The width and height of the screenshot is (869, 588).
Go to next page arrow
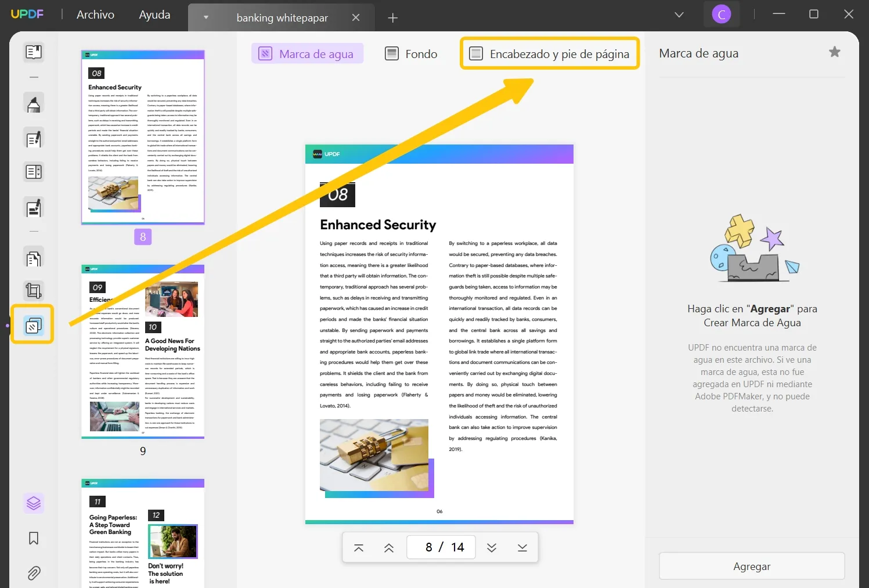click(492, 547)
